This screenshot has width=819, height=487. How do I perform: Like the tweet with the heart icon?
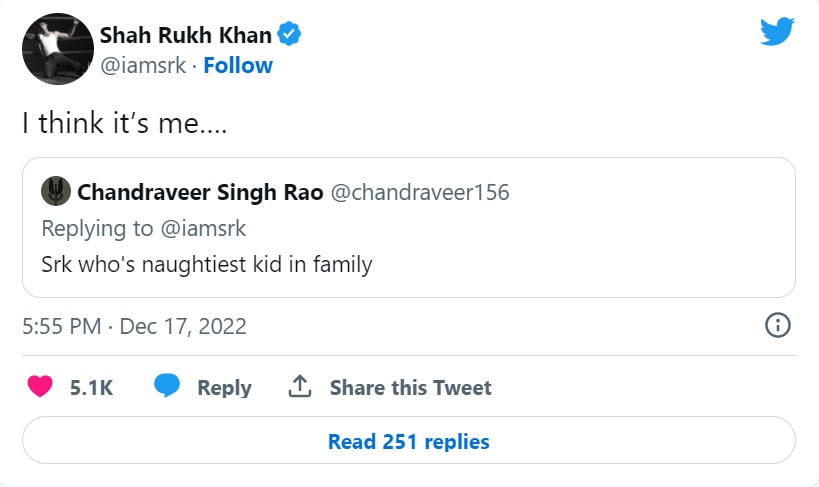[40, 387]
